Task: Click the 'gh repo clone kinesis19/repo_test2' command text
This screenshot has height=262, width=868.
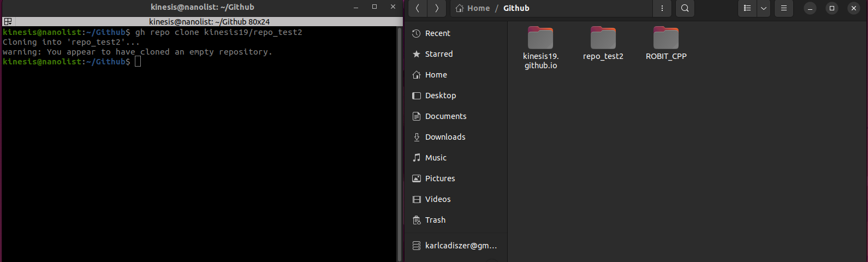Action: tap(219, 32)
